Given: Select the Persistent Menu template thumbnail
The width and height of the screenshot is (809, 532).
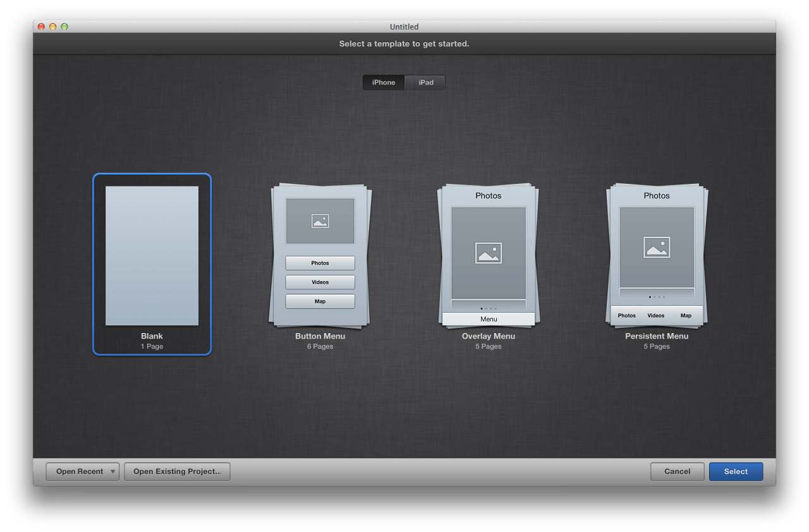Looking at the screenshot, I should pyautogui.click(x=657, y=256).
